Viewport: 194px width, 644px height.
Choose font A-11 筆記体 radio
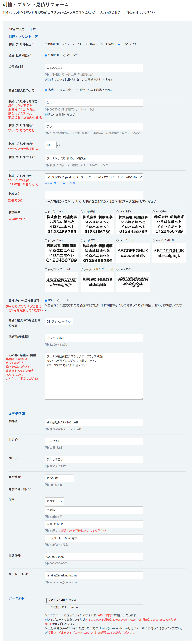point(118,269)
